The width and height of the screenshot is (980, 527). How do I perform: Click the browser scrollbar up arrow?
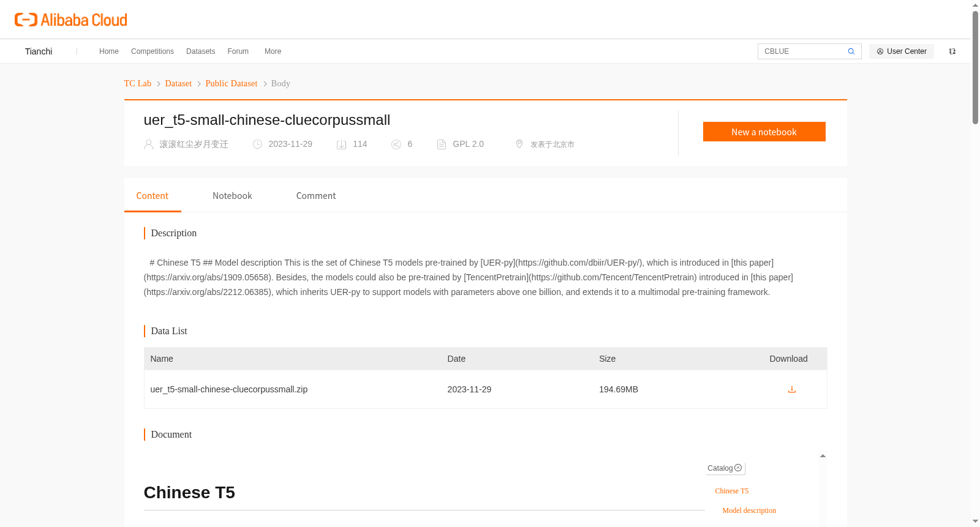click(975, 5)
